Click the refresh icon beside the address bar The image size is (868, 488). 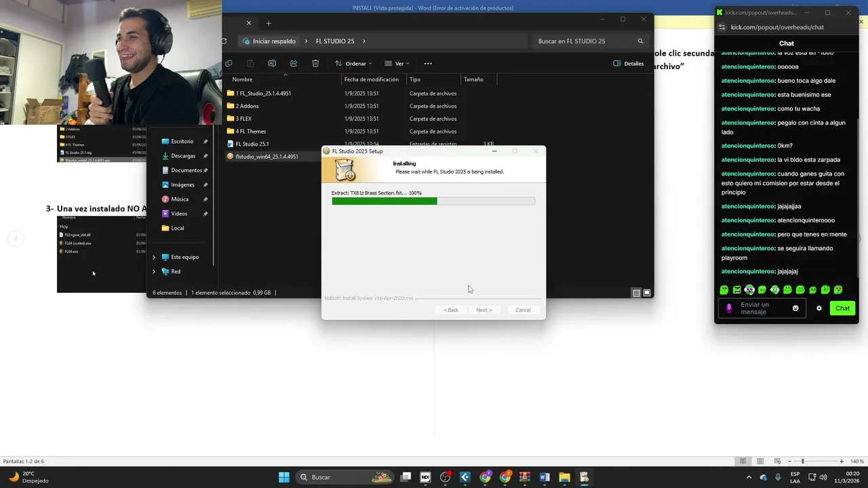224,41
